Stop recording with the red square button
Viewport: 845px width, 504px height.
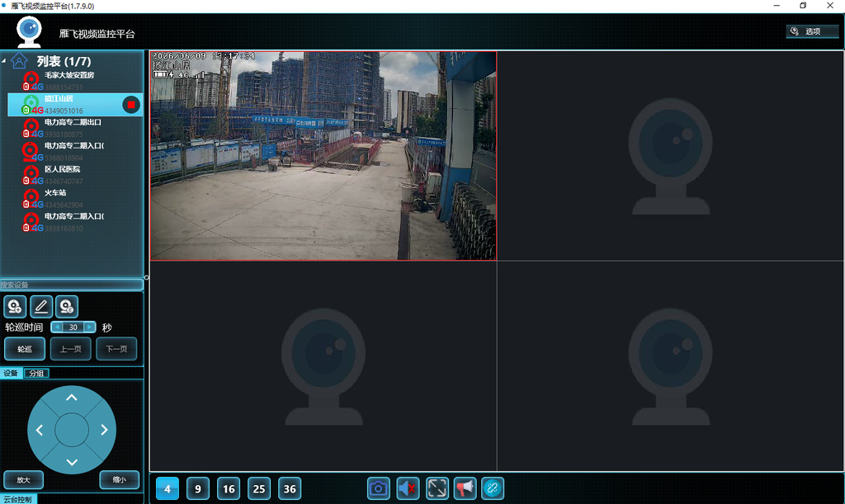131,105
